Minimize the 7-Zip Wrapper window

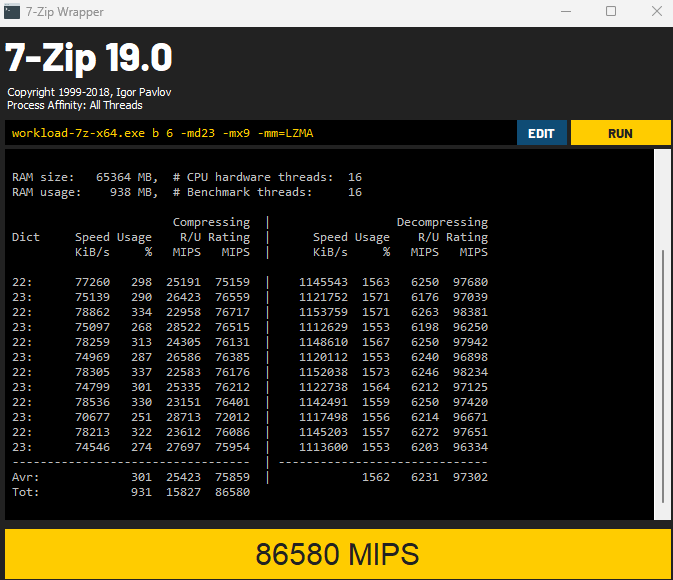click(x=566, y=11)
